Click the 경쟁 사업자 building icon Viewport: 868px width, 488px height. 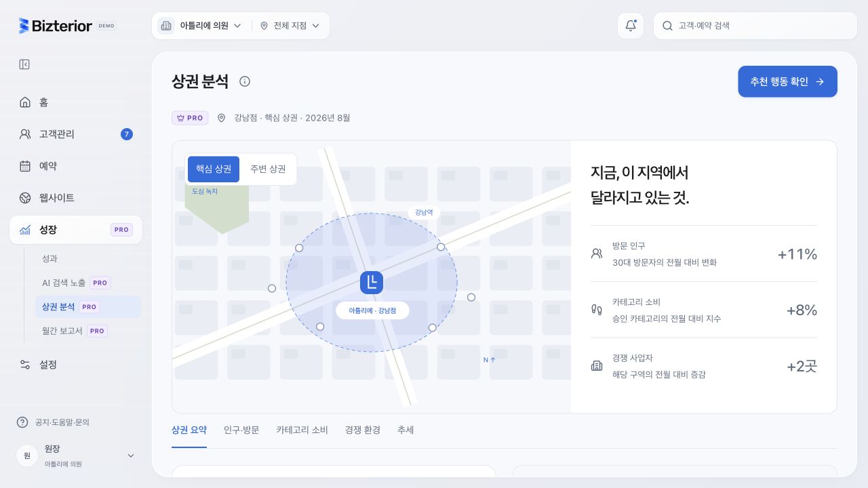pos(597,366)
